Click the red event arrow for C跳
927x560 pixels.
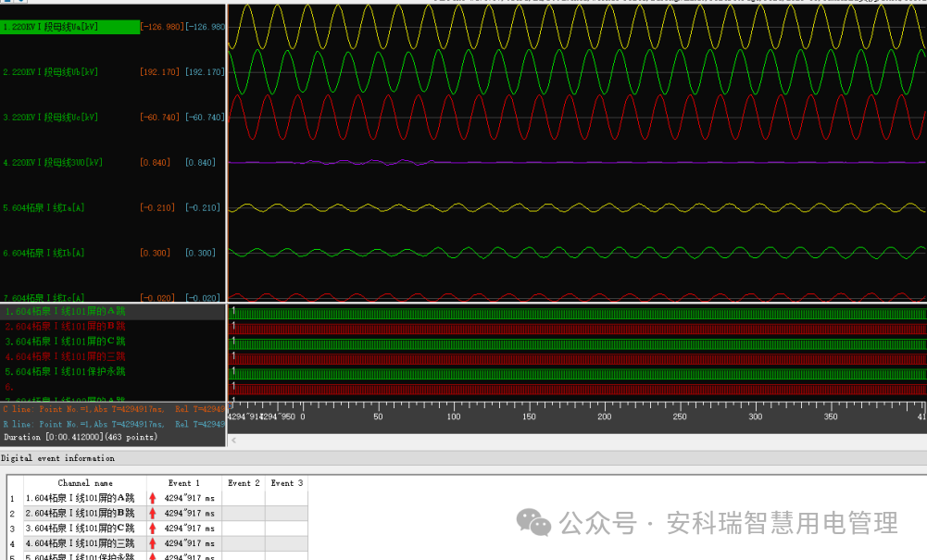coord(152,528)
